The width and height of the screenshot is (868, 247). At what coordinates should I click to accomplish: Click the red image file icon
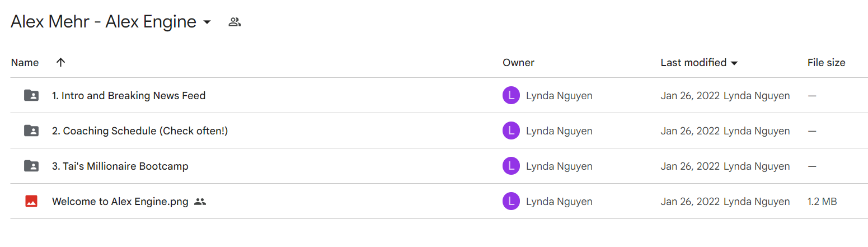31,202
